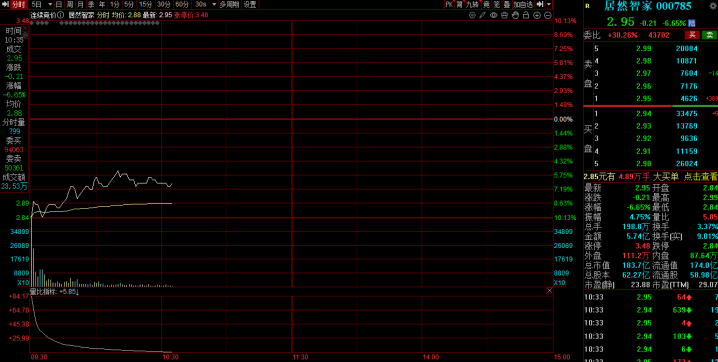Open the toolbox icon above chart
The height and width of the screenshot is (362, 718).
(x=504, y=15)
